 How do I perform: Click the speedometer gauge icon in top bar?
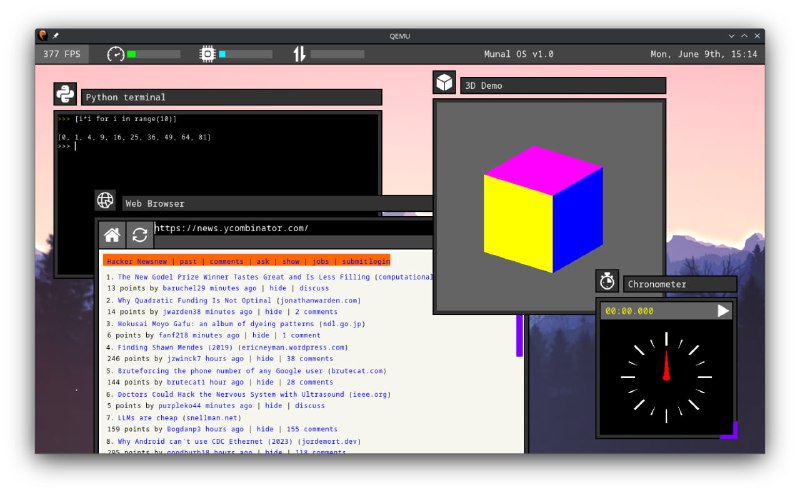[x=116, y=54]
